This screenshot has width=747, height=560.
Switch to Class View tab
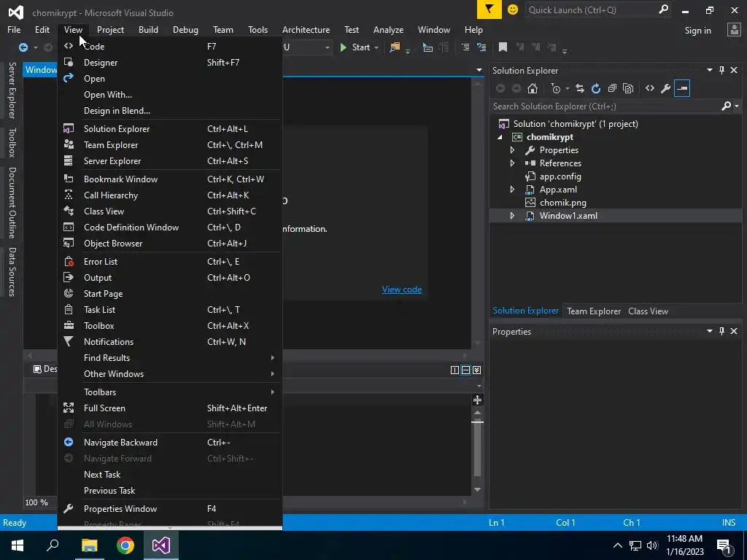pos(648,311)
